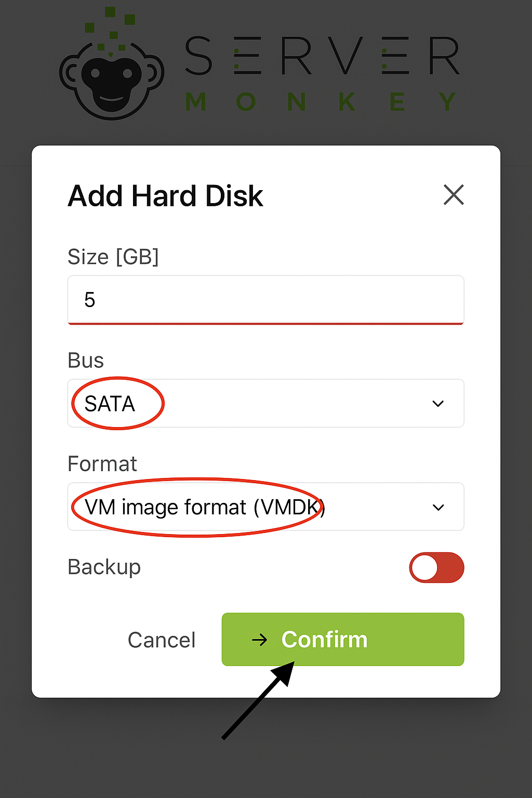The width and height of the screenshot is (532, 798).
Task: Click the green MONKEY wordmark text
Action: click(x=321, y=102)
